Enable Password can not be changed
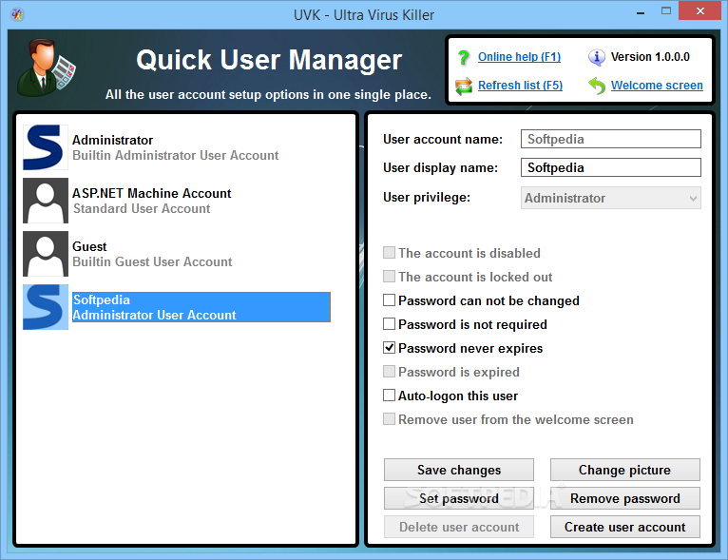 coord(389,300)
